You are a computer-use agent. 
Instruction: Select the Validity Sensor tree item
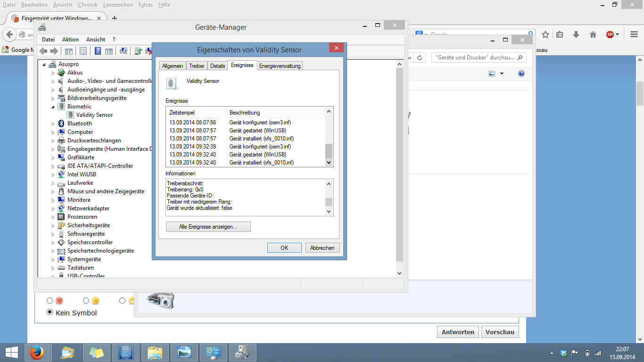[x=94, y=115]
